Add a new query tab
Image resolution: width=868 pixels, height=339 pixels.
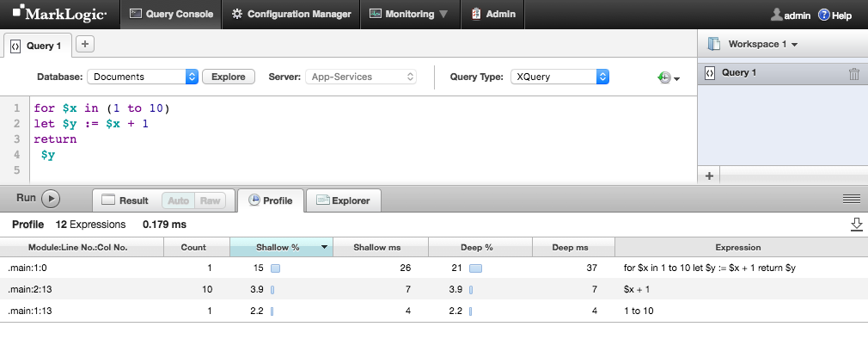tap(85, 45)
